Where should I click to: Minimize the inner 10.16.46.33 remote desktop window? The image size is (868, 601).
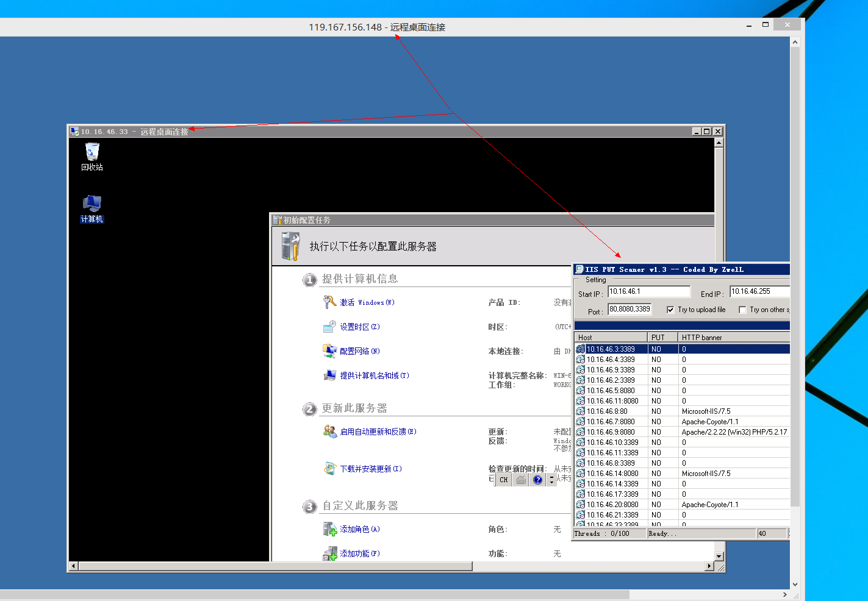pyautogui.click(x=697, y=131)
